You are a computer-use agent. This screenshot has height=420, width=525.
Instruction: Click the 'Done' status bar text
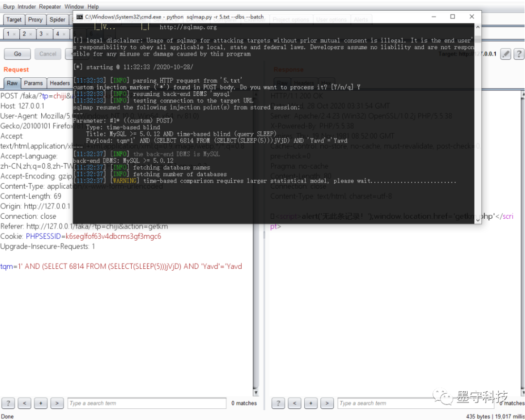(7, 416)
